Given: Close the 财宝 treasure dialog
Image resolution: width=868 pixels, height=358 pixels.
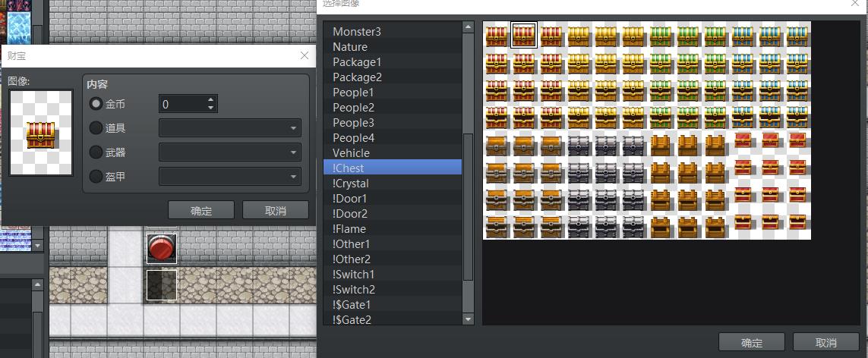Looking at the screenshot, I should [304, 56].
